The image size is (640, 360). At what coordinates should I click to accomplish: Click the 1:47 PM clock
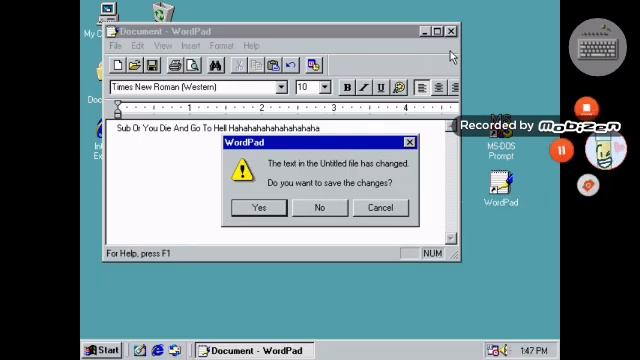[x=534, y=351]
